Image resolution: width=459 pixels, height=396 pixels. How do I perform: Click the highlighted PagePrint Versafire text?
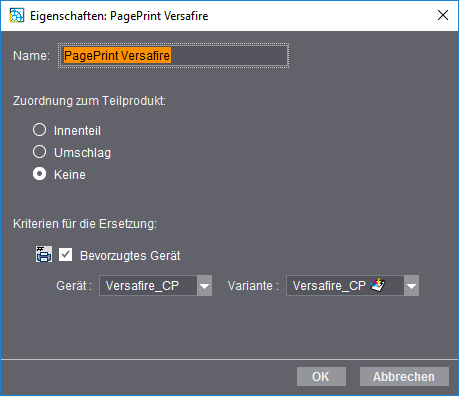117,55
